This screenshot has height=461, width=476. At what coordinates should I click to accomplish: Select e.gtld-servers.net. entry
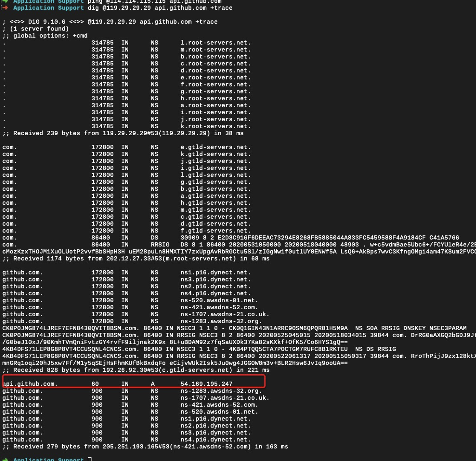coord(215,147)
